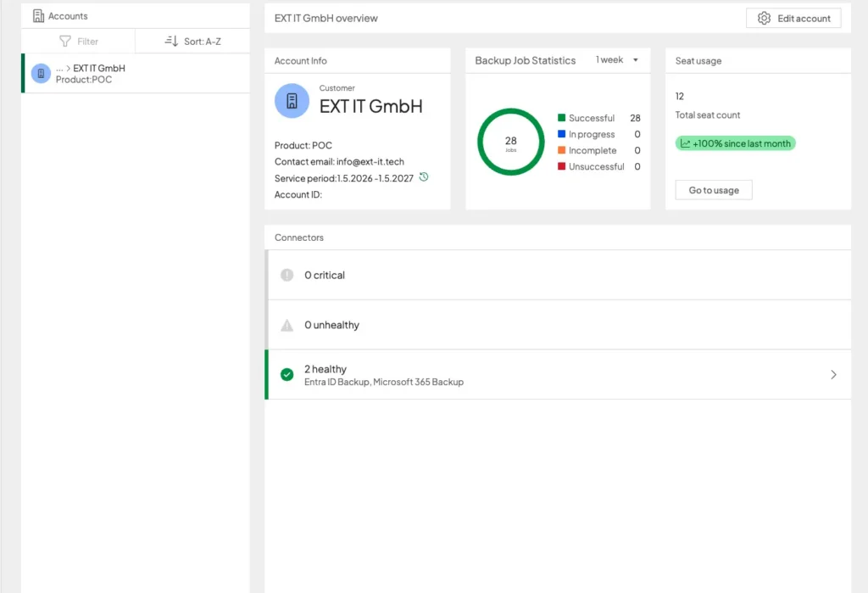Click the Go to usage button
This screenshot has width=868, height=593.
[714, 190]
